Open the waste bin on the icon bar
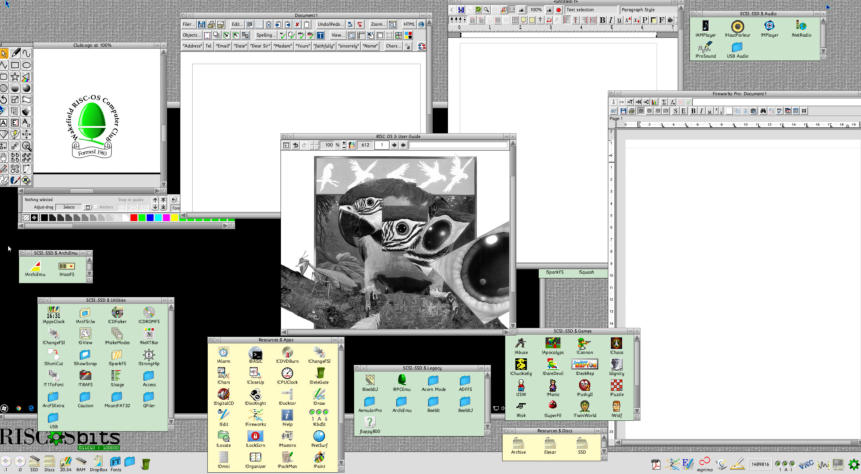Image resolution: width=861 pixels, height=474 pixels. (x=146, y=464)
